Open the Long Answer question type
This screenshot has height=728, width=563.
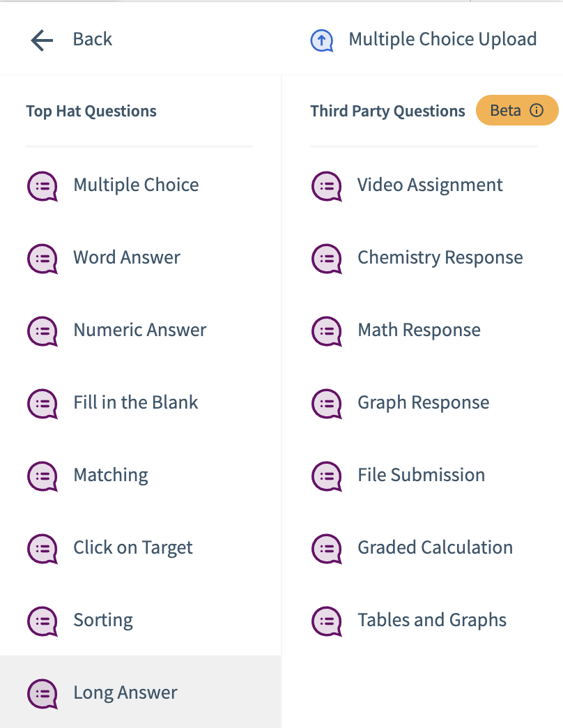pos(123,694)
